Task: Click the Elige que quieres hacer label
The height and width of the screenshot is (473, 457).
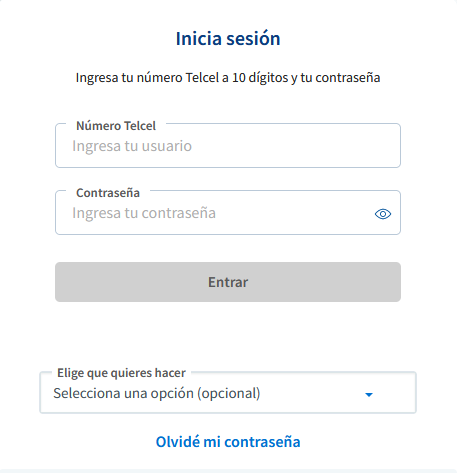Action: tap(121, 373)
